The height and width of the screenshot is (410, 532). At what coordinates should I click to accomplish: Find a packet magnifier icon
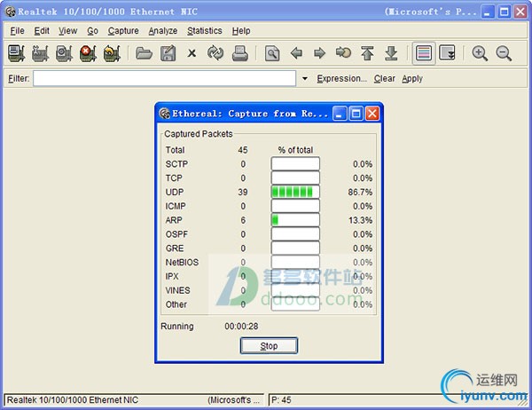click(x=272, y=53)
